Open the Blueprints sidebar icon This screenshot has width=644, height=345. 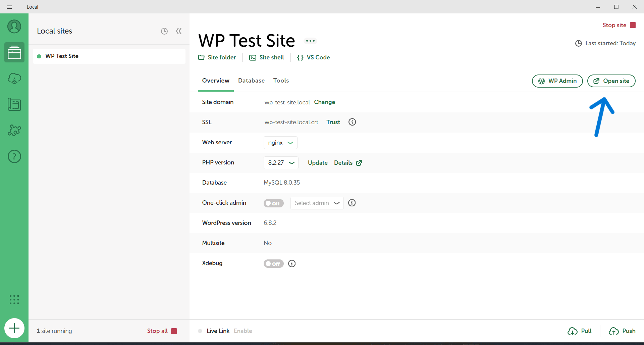click(x=14, y=104)
